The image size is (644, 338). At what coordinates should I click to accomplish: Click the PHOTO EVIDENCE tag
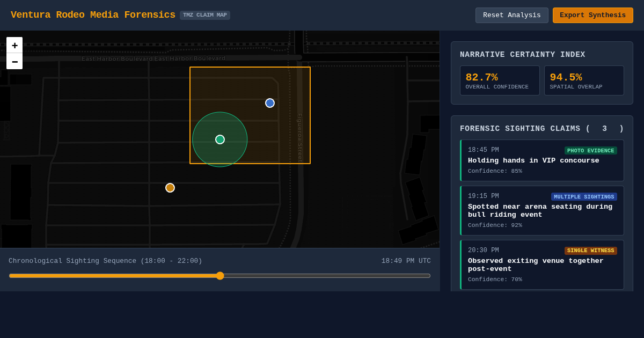point(591,151)
